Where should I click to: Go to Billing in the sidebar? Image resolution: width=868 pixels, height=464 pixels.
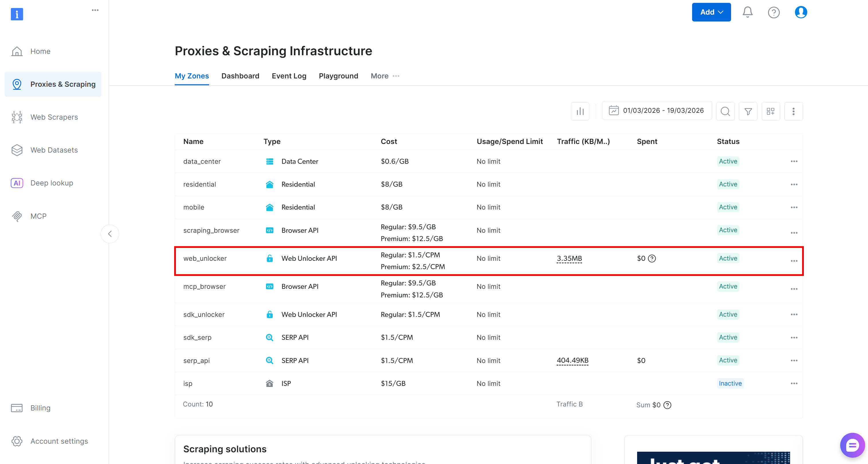(x=40, y=408)
